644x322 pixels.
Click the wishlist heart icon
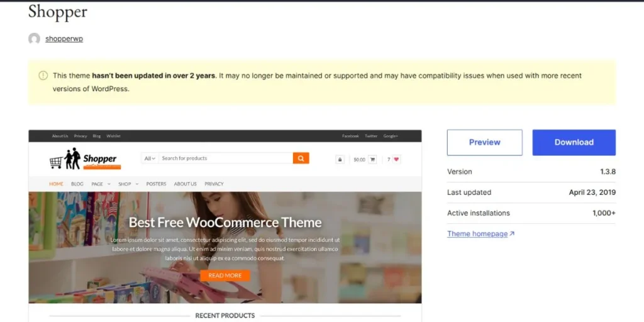click(x=396, y=159)
